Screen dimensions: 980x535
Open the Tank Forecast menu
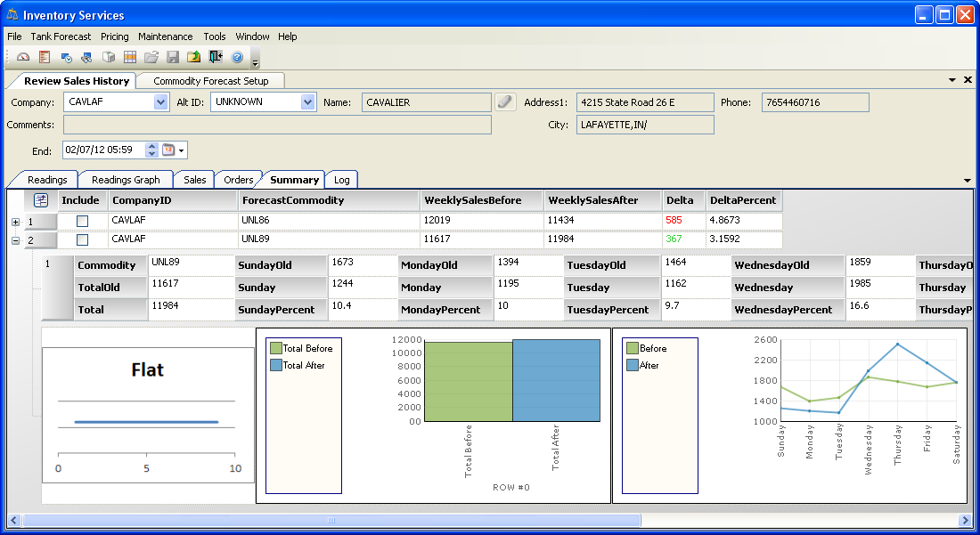(61, 36)
